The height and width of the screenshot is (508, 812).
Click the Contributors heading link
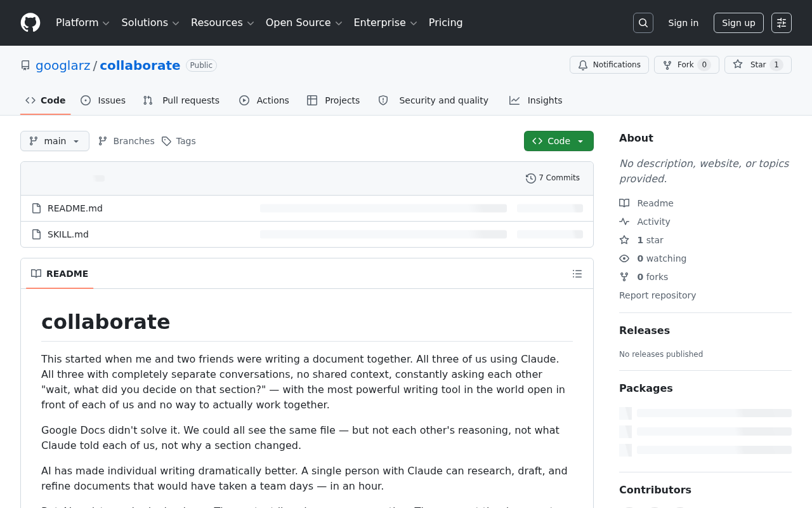tap(655, 490)
